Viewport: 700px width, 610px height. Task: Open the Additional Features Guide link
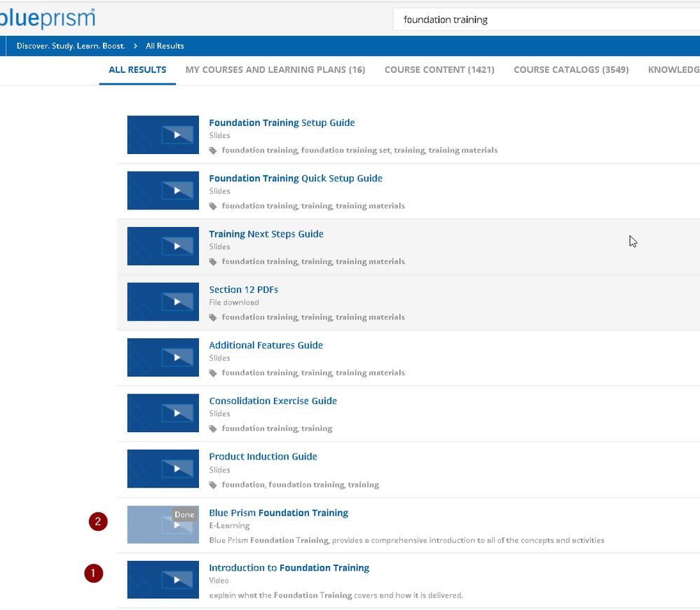click(266, 345)
